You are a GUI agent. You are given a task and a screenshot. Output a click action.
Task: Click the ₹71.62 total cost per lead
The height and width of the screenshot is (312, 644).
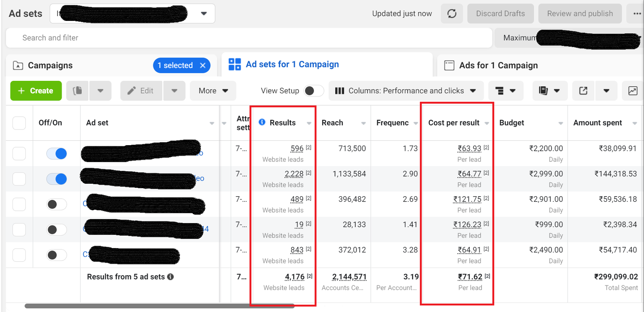click(470, 277)
